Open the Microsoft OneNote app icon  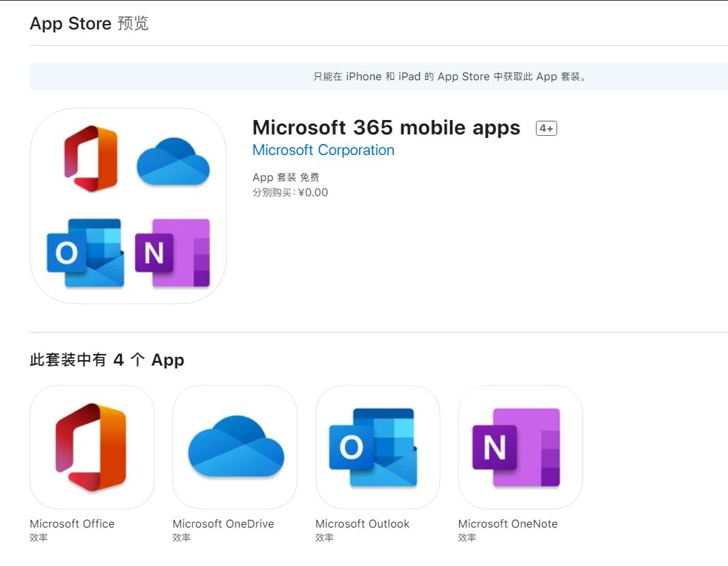[x=520, y=449]
